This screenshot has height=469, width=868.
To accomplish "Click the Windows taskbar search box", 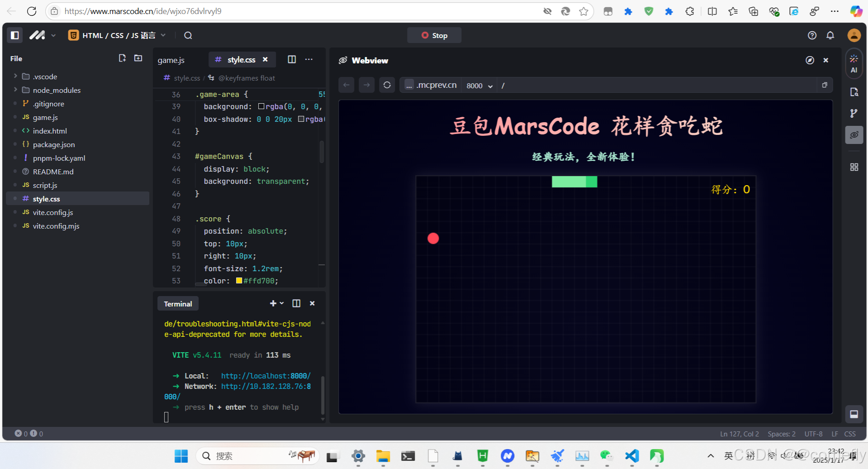I will tap(258, 456).
